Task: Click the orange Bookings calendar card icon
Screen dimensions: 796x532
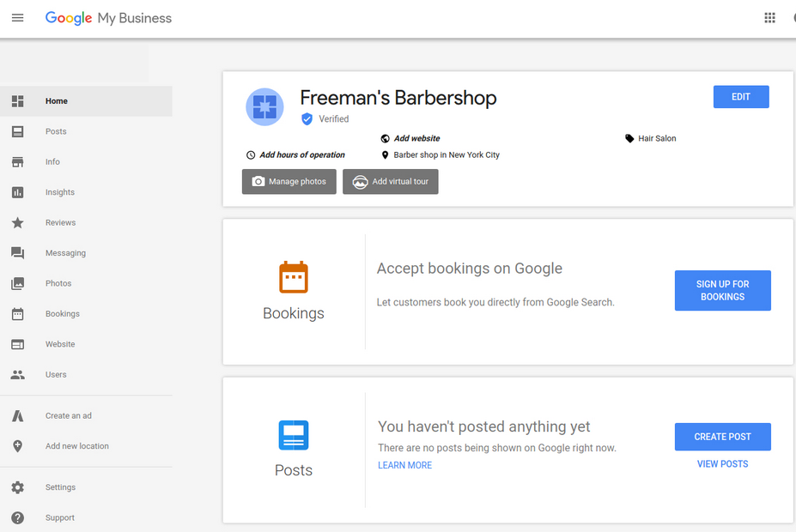Action: [294, 277]
